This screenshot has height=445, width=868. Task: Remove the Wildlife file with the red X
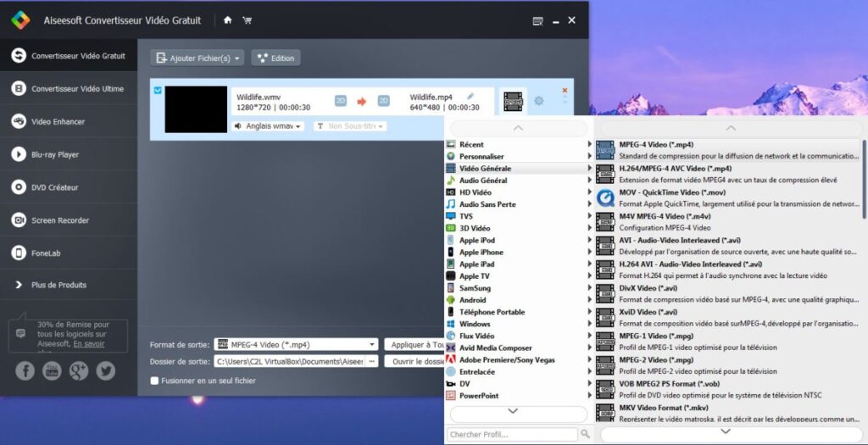[x=565, y=90]
